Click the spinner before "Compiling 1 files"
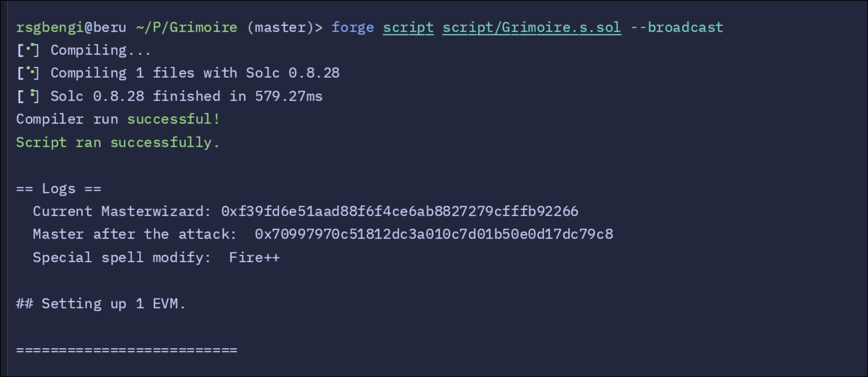Image resolution: width=868 pixels, height=377 pixels. pos(28,73)
